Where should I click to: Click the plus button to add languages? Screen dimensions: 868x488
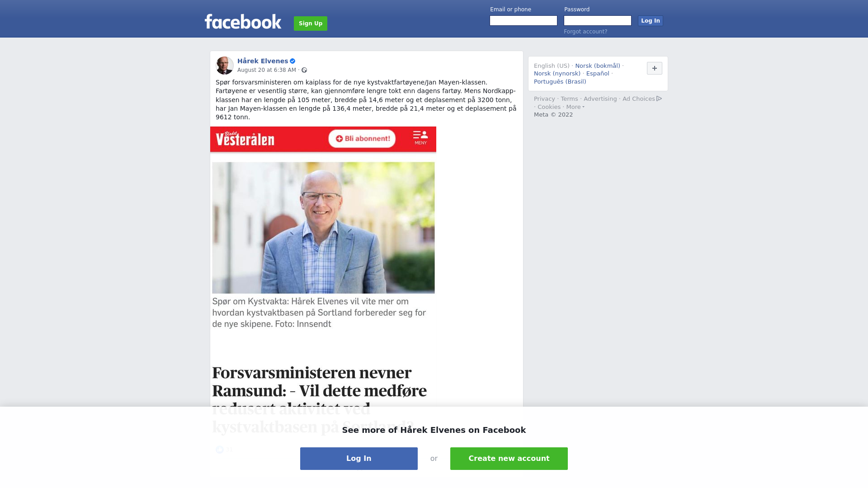pos(654,68)
